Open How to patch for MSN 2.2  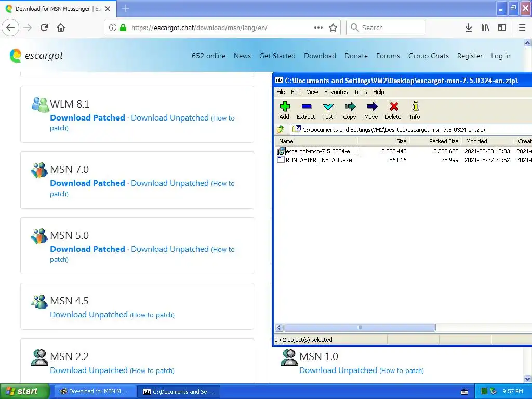(x=152, y=370)
